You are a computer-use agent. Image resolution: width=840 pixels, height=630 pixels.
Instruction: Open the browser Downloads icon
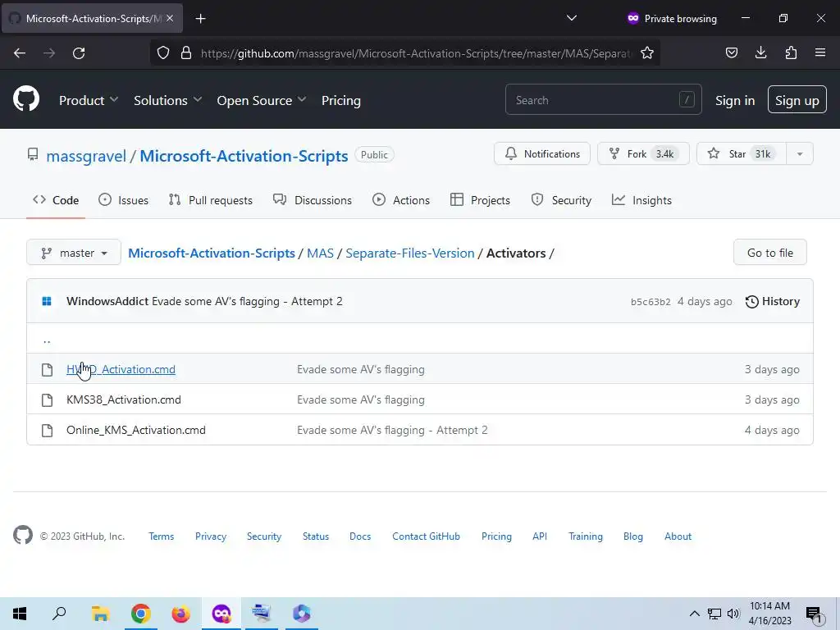pyautogui.click(x=760, y=52)
